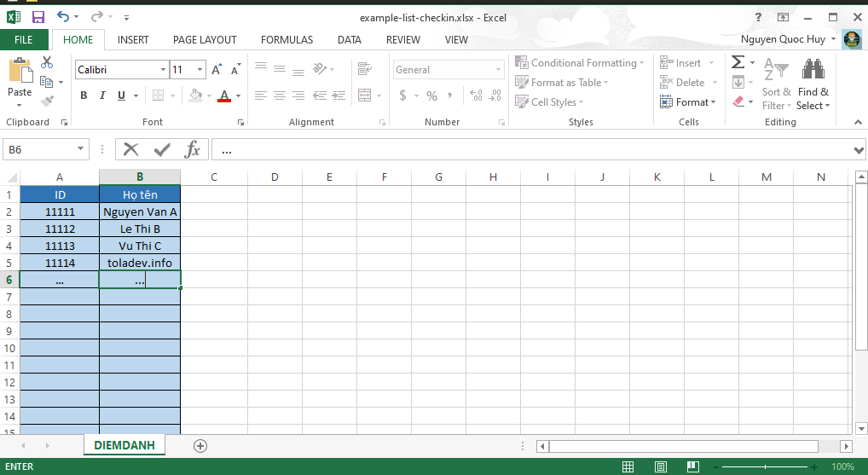868x475 pixels.
Task: Switch to the INSERT tab
Action: tap(133, 40)
